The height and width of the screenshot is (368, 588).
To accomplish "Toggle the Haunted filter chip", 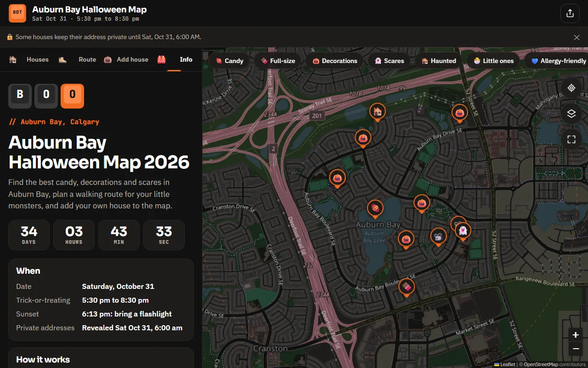I will [438, 61].
